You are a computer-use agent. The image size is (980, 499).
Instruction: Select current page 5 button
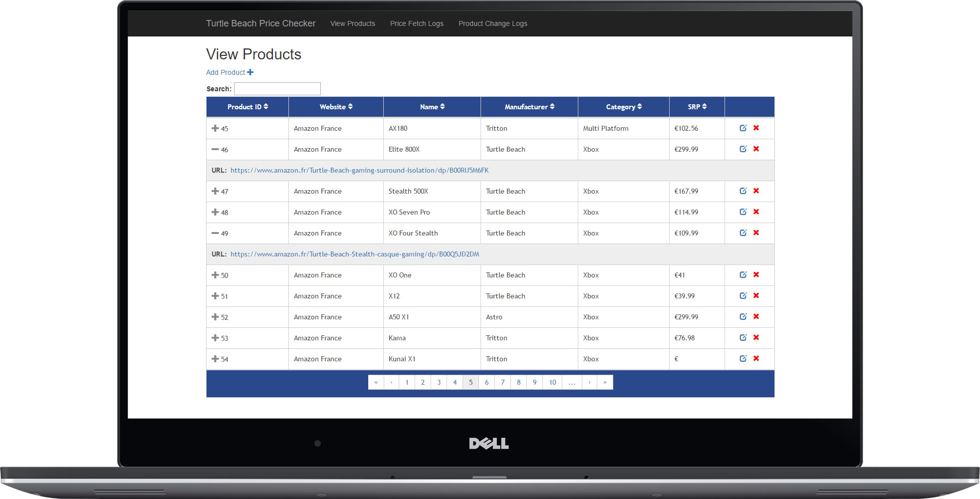(x=471, y=382)
